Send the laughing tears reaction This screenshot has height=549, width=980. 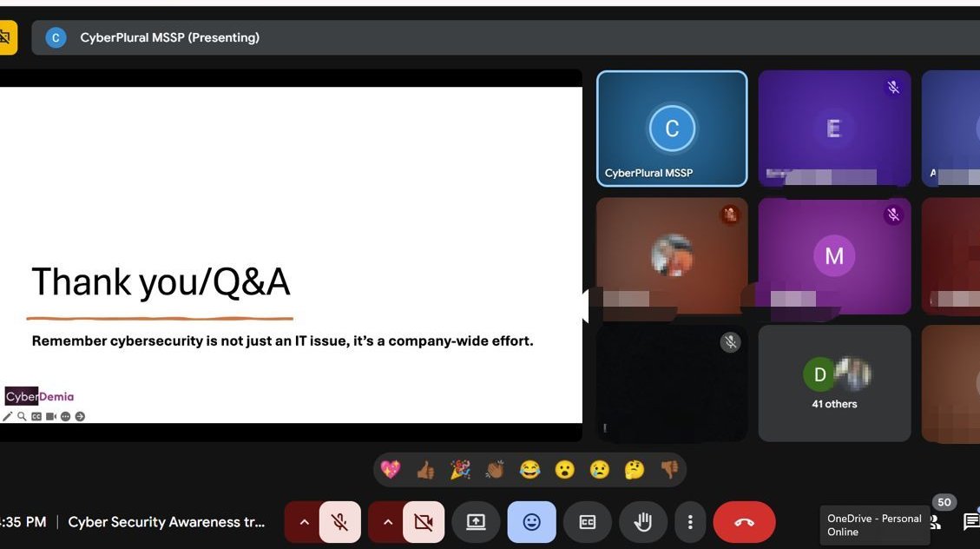pos(530,470)
